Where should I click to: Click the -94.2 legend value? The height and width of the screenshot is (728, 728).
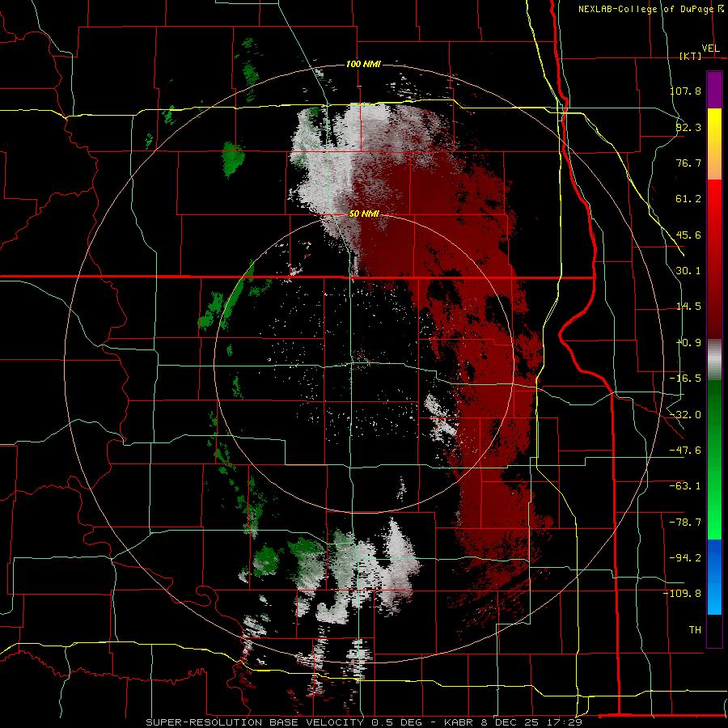coord(686,558)
